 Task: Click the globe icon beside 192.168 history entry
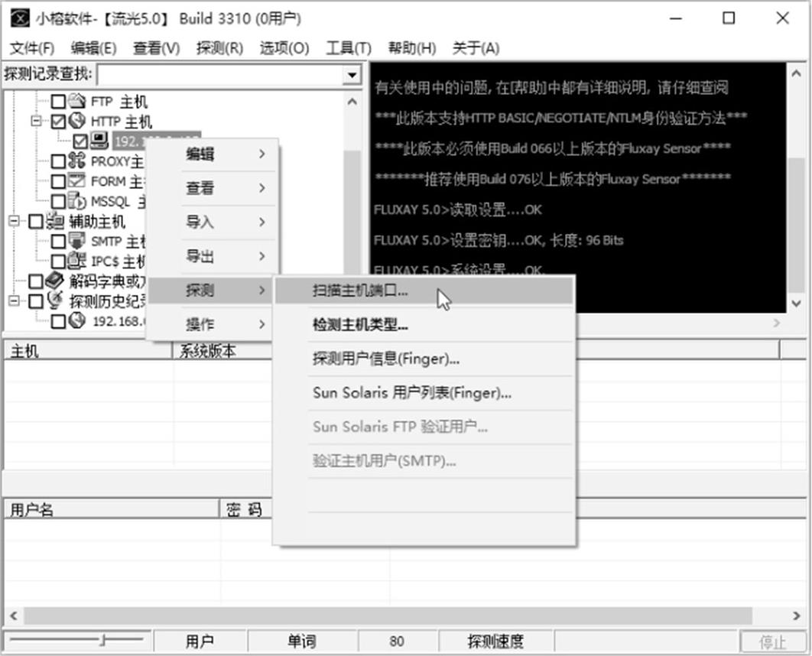tap(77, 321)
